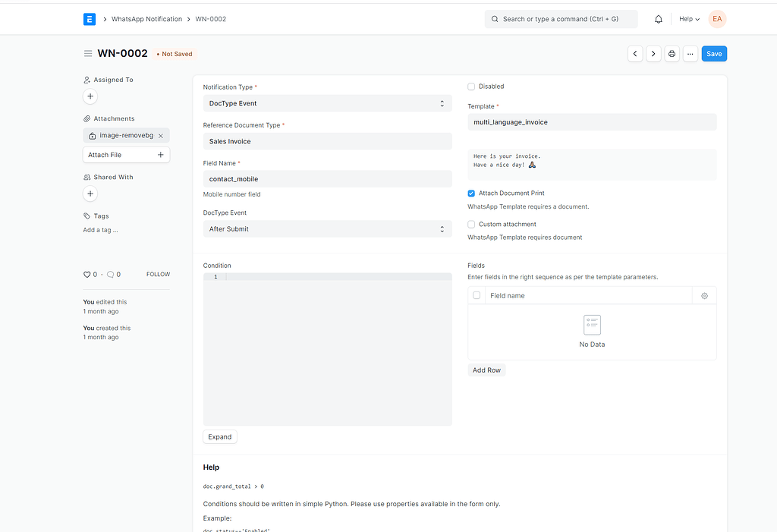
Task: Remove the image-removebg attachment
Action: (x=161, y=136)
